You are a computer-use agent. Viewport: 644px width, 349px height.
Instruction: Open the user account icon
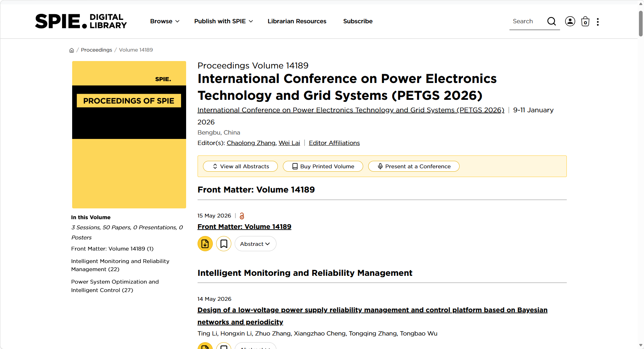pyautogui.click(x=570, y=21)
